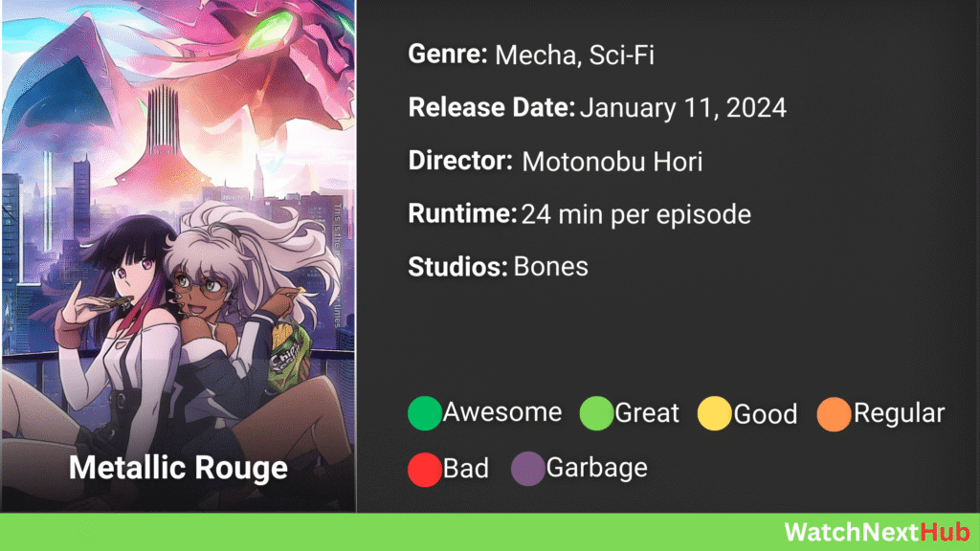The height and width of the screenshot is (551, 980).
Task: Click the green footer bar
Action: tap(490, 532)
